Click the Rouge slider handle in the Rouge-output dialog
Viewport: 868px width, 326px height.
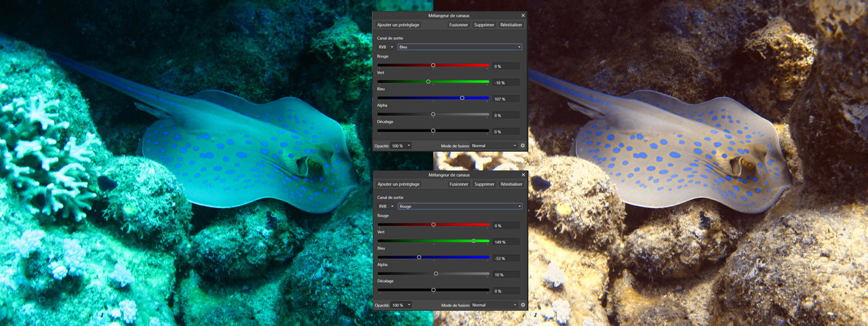point(433,224)
